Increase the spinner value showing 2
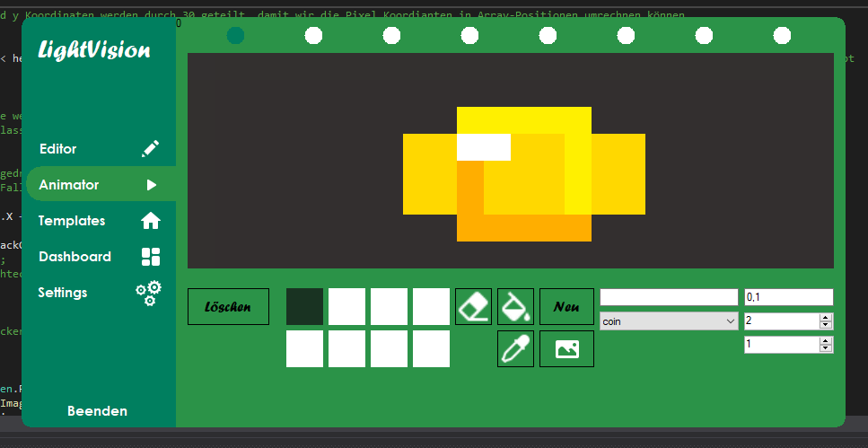The image size is (868, 448). tap(826, 317)
